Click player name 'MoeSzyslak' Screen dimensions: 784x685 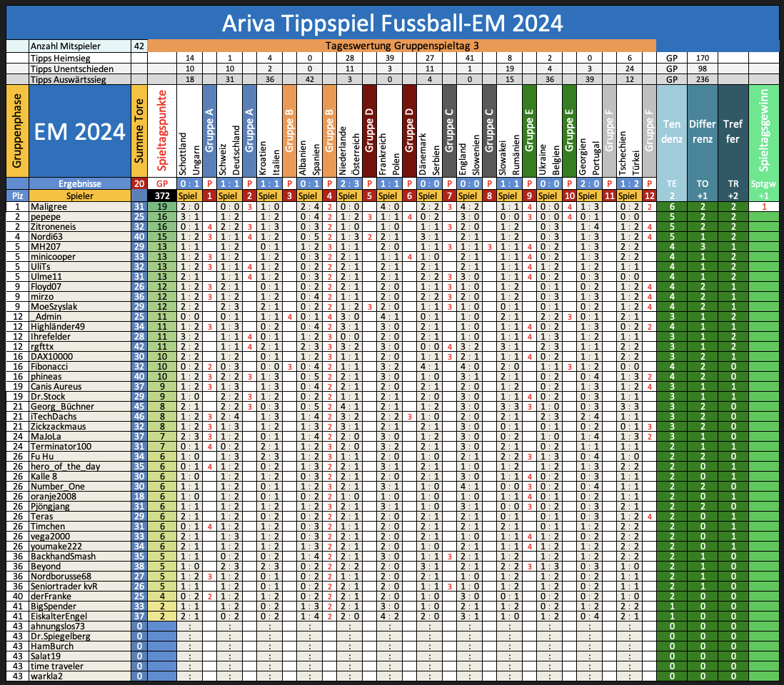54,306
